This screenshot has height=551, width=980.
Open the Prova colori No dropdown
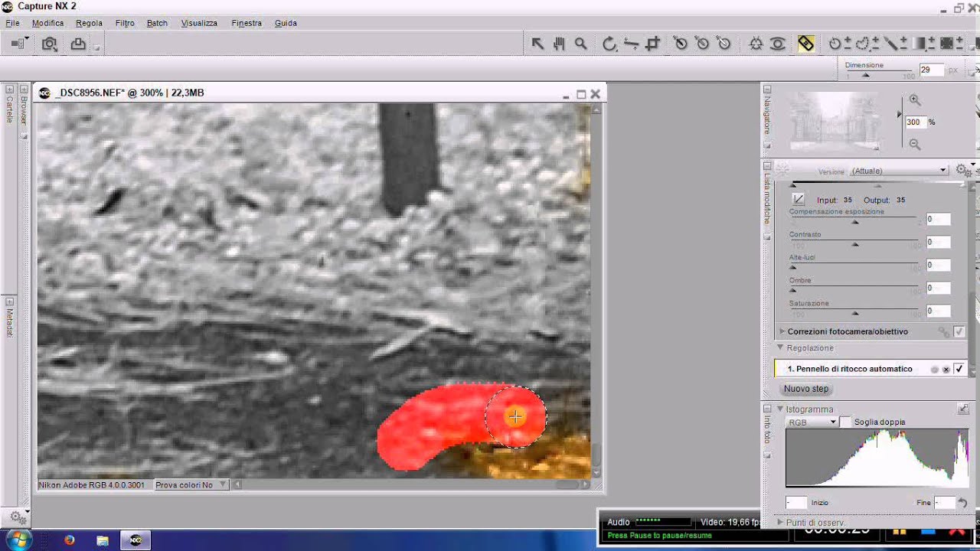pos(191,484)
